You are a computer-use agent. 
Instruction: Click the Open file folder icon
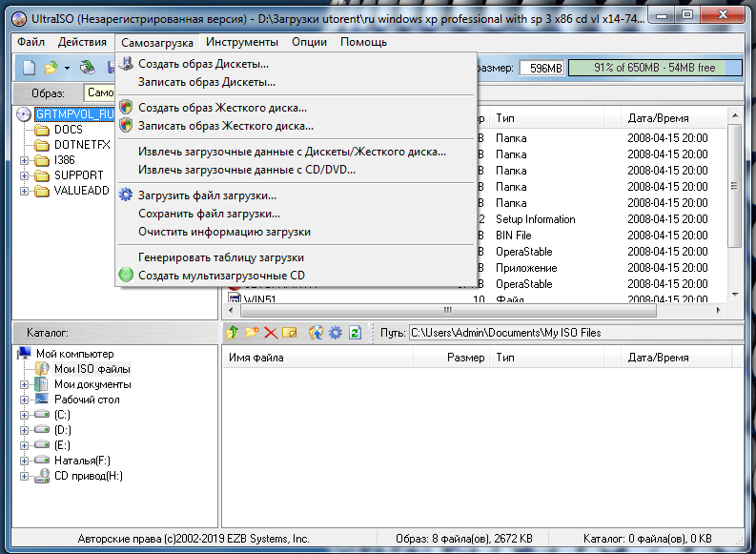(x=51, y=68)
